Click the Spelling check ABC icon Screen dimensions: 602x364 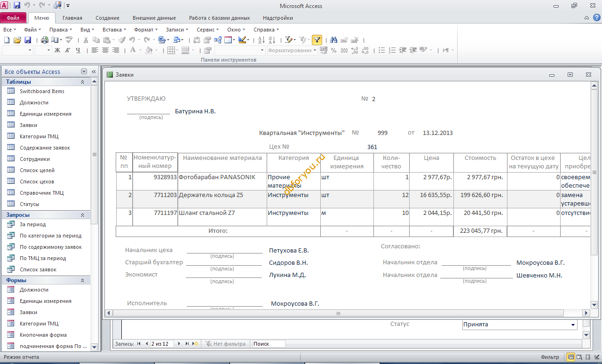[69, 40]
